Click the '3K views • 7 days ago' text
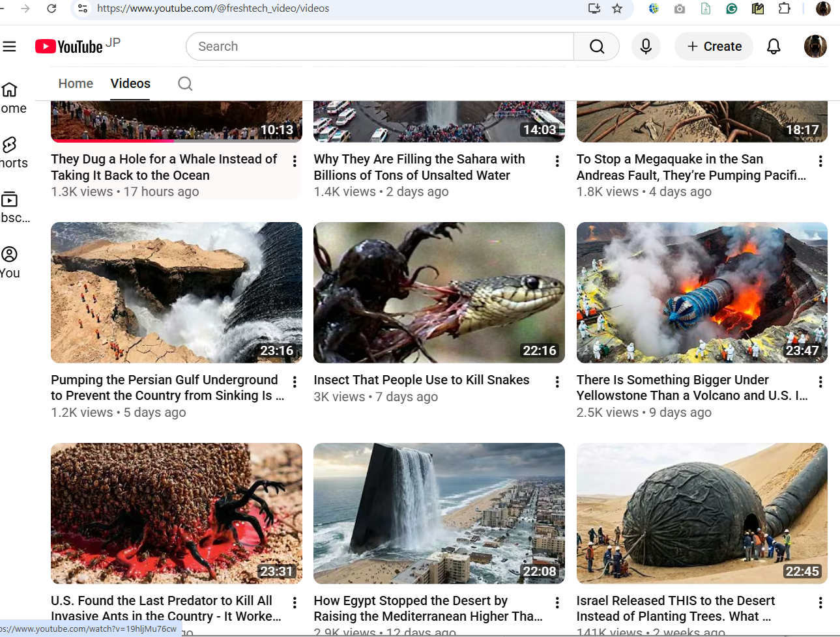 pyautogui.click(x=376, y=397)
